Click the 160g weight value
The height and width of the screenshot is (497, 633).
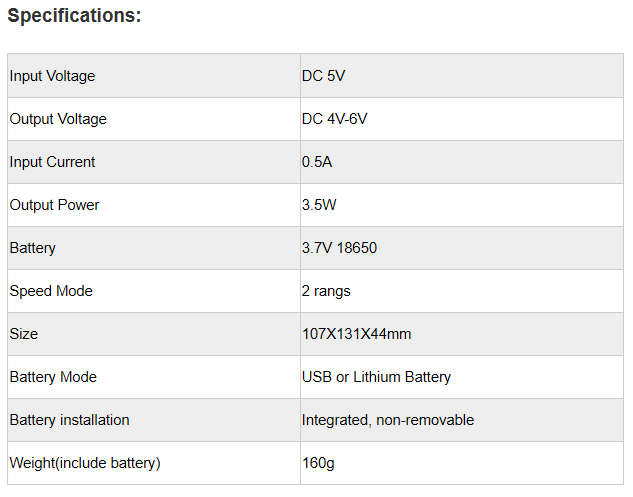[319, 463]
